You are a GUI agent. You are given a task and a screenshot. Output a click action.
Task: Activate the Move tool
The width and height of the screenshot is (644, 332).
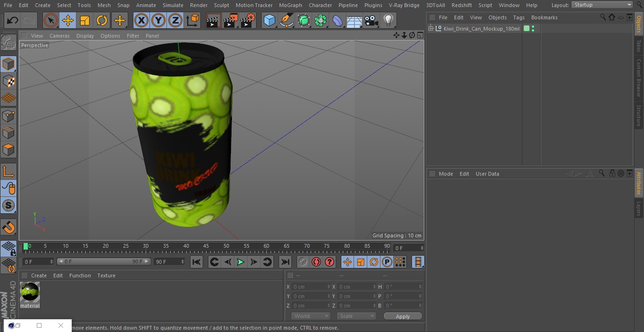(x=68, y=21)
